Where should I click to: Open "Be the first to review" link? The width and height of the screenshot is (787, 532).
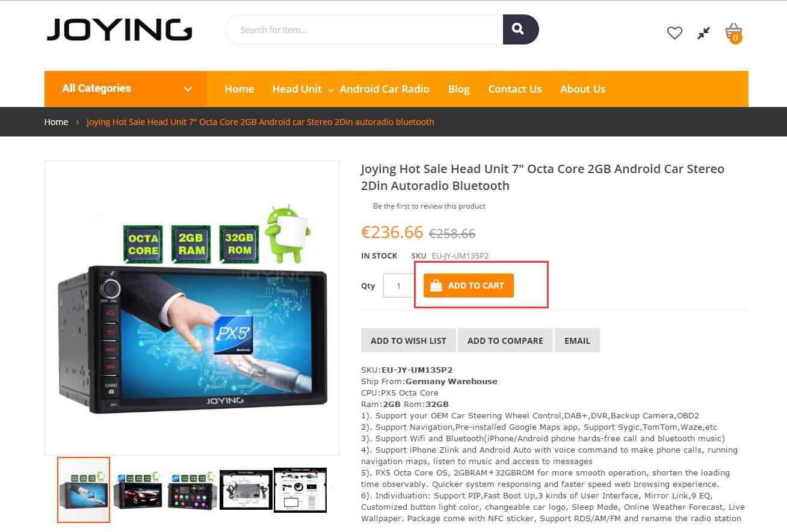click(x=429, y=206)
